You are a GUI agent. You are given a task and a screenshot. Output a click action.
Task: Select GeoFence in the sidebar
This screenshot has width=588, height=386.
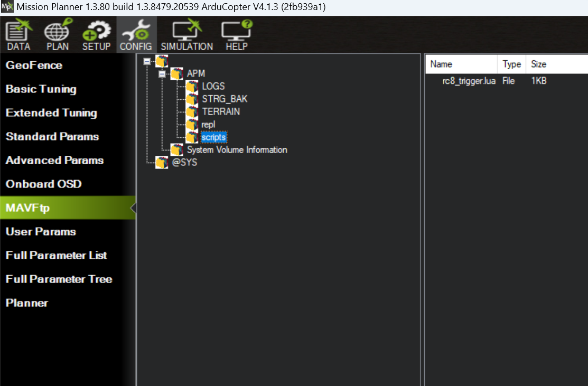click(x=68, y=65)
